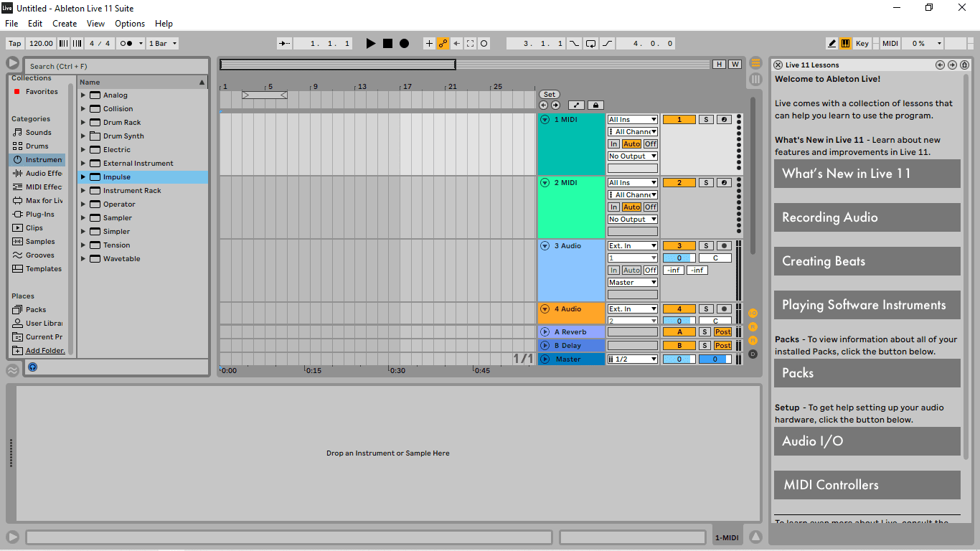980x551 pixels.
Task: Toggle the Automation Arm icon
Action: (443, 44)
